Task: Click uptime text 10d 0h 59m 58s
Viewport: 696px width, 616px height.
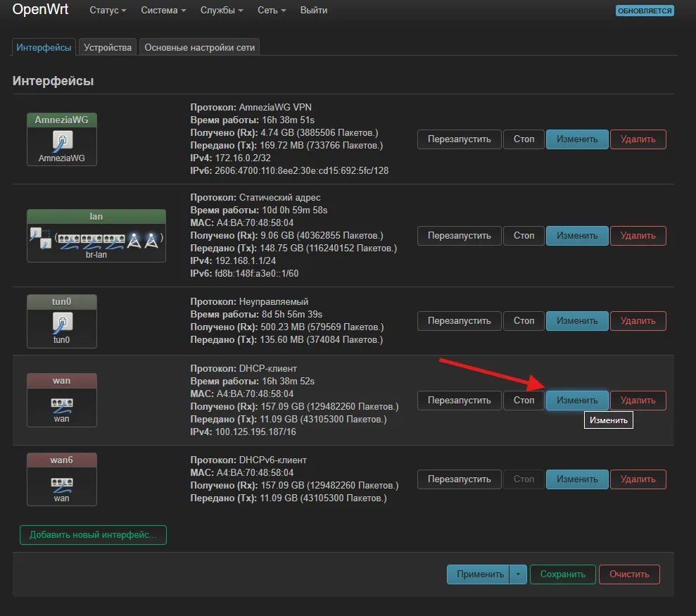Action: click(x=295, y=210)
